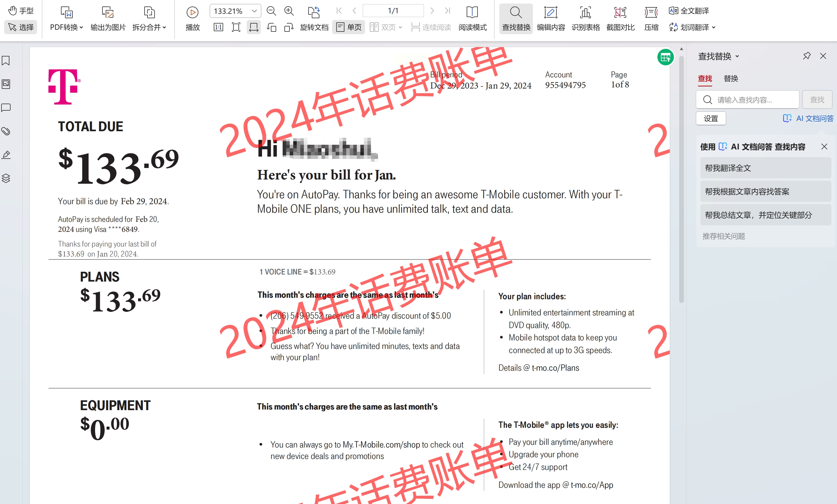Switch to the Replace tab
The width and height of the screenshot is (837, 504).
(x=731, y=79)
